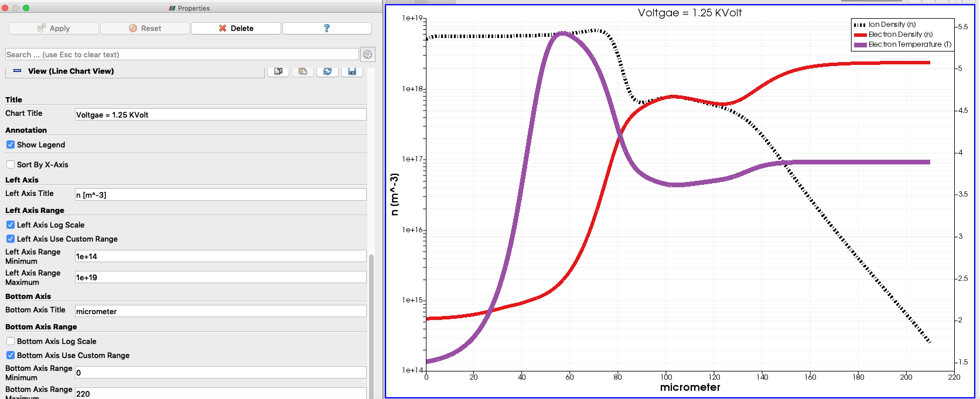
Task: Edit the Left Axis Range Minimum field
Action: [220, 256]
